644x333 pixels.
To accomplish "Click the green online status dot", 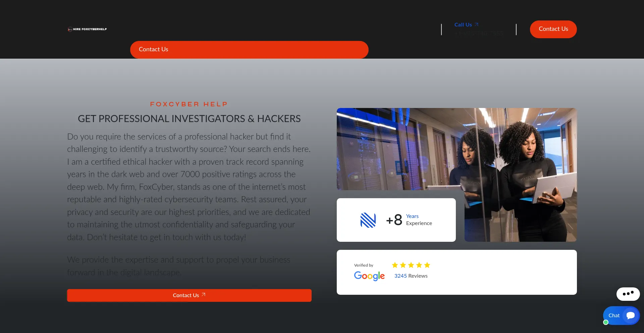I will 606,322.
